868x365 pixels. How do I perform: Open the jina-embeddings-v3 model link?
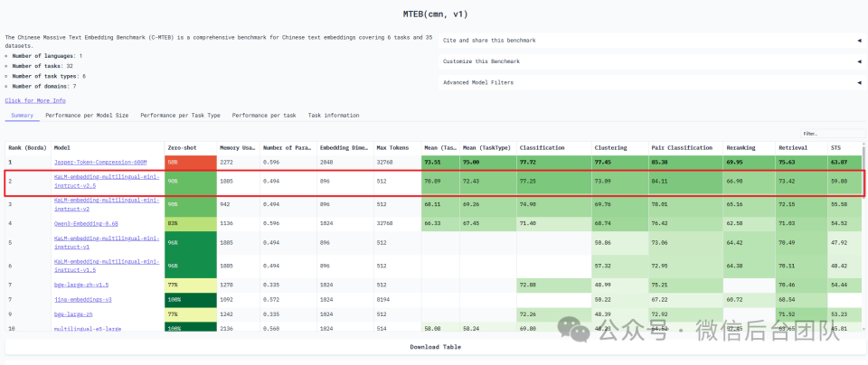click(81, 299)
